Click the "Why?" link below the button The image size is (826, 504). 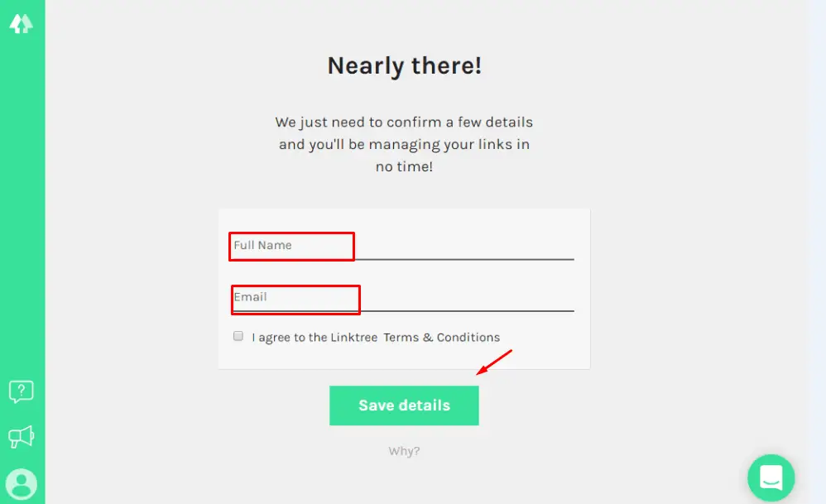[404, 451]
